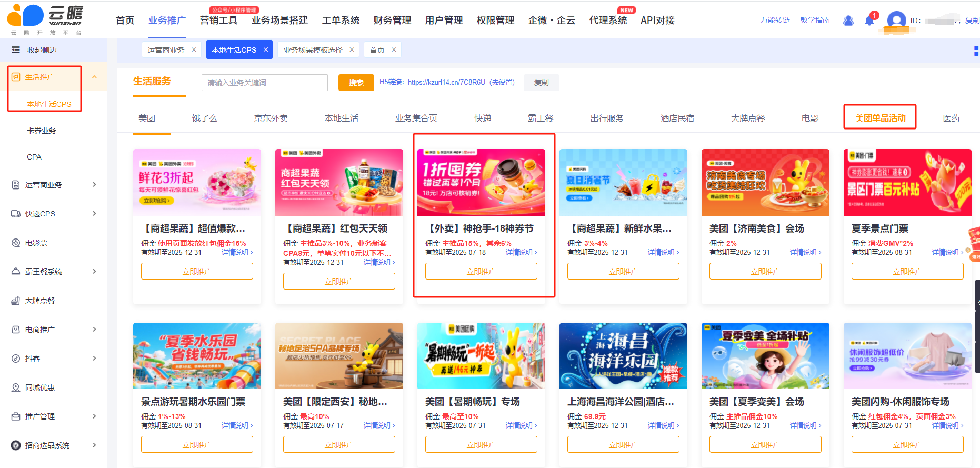Switch to the 酒店民宿 category tab
Viewport: 980px width, 468px height.
coord(677,118)
